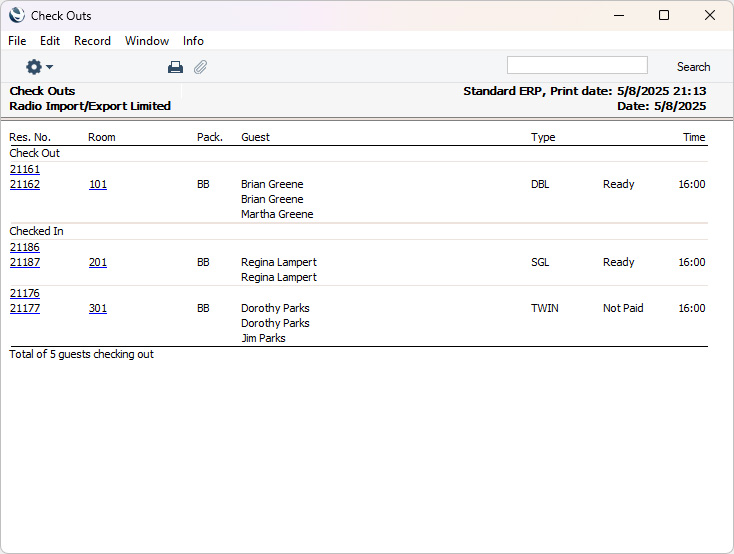This screenshot has width=734, height=554.
Task: Close the Check Outs window
Action: (x=710, y=15)
